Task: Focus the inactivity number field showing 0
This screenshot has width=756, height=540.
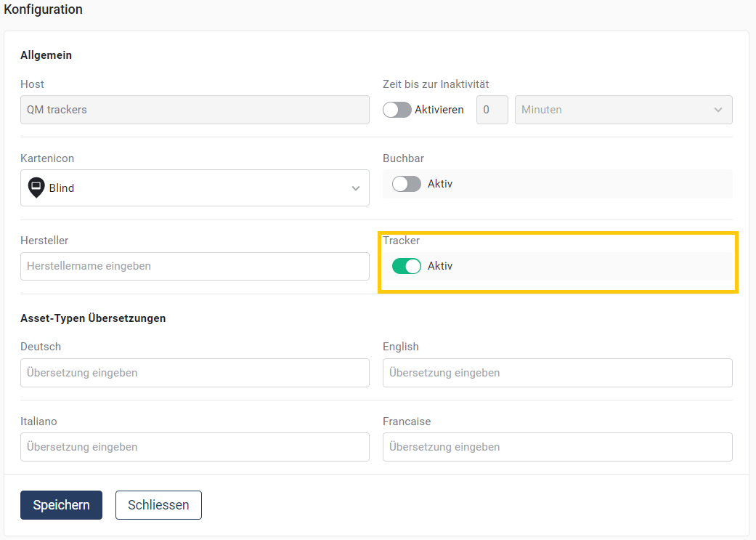Action: point(492,110)
